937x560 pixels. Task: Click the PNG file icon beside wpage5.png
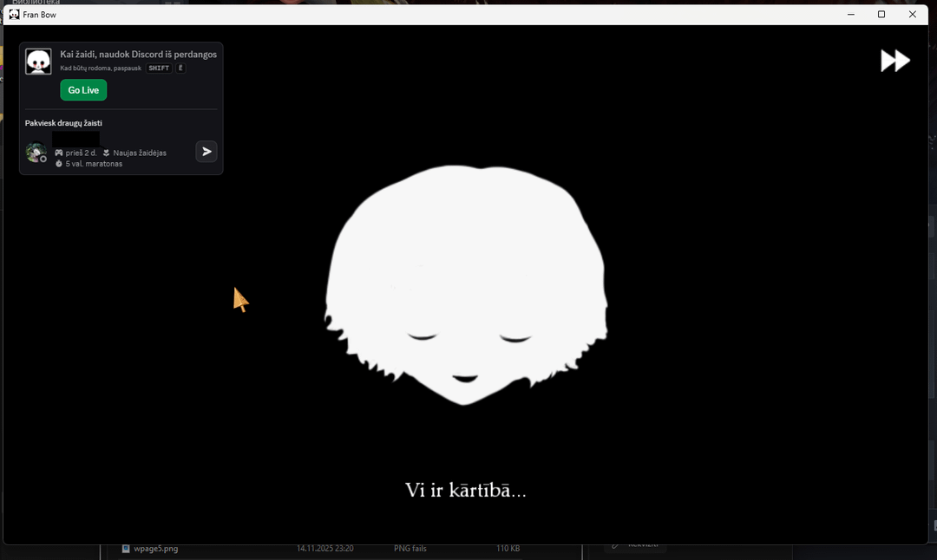126,549
